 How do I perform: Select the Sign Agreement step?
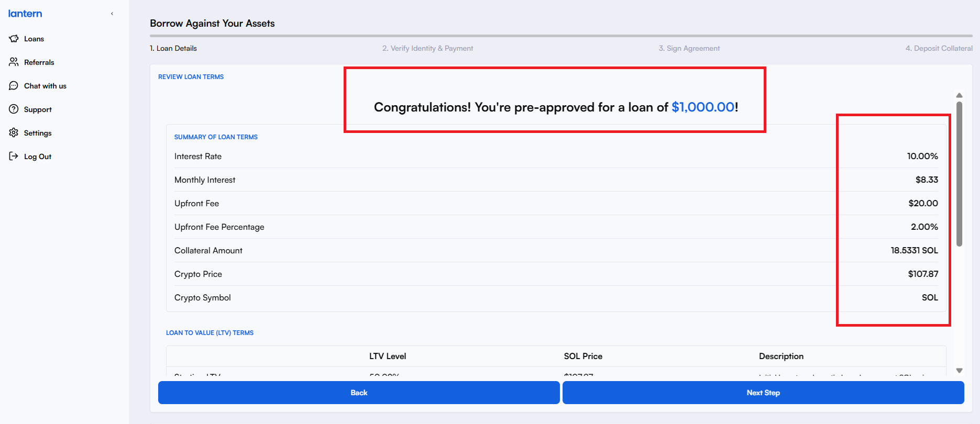tap(689, 48)
